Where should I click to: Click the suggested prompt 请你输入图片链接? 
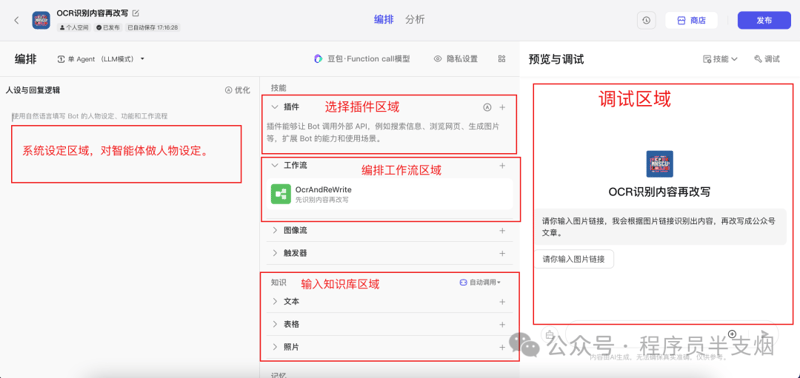[574, 259]
